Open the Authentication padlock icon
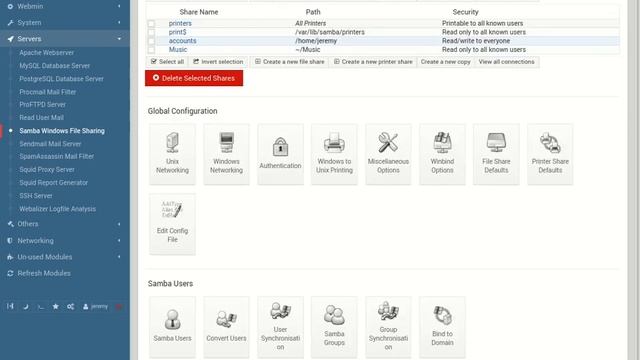Viewport: 640px width, 360px height. (x=280, y=154)
